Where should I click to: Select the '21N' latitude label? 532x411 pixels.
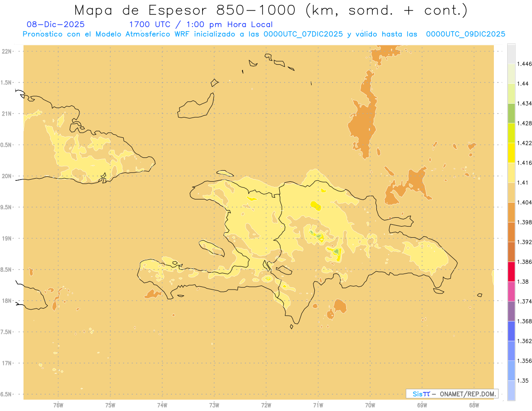(x=6, y=114)
